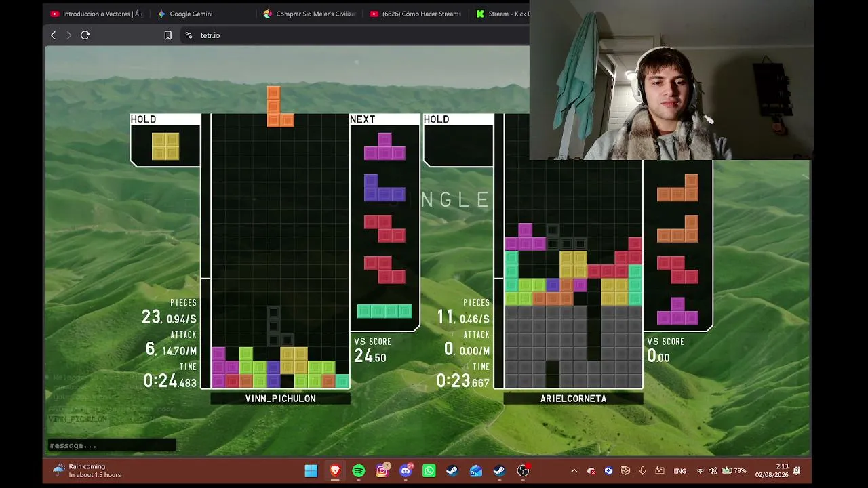Switch the ENG keyboard language indicator
This screenshot has height=488, width=868.
pyautogui.click(x=679, y=471)
